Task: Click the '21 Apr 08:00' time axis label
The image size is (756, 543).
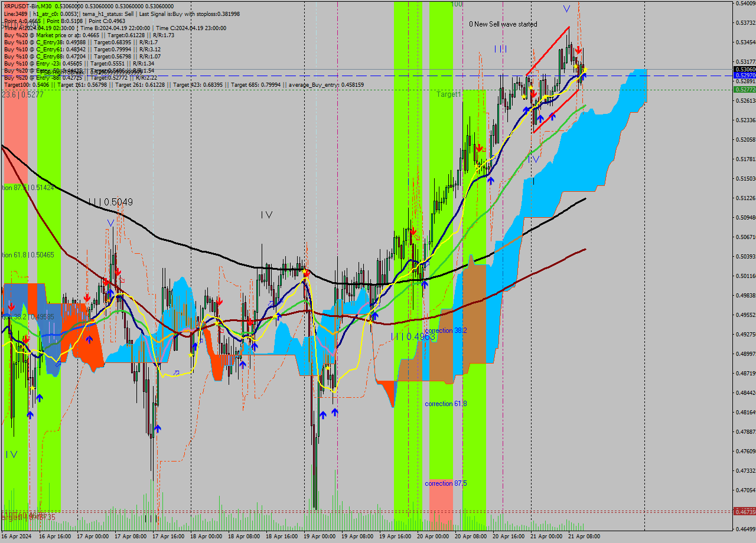Action: tap(584, 537)
